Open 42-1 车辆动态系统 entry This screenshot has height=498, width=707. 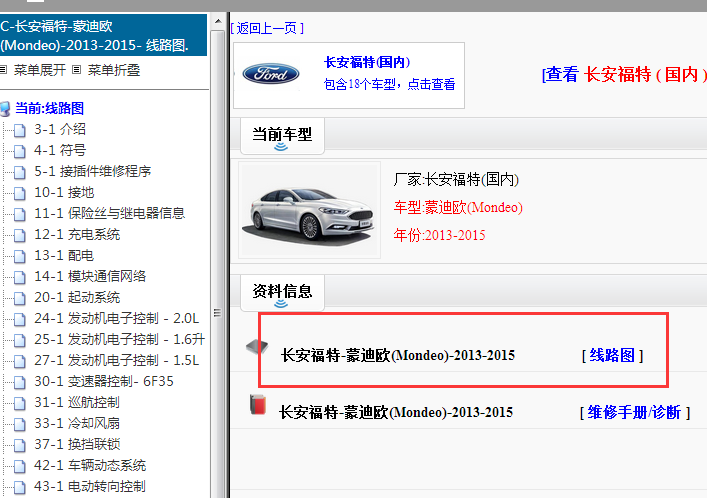coord(90,466)
